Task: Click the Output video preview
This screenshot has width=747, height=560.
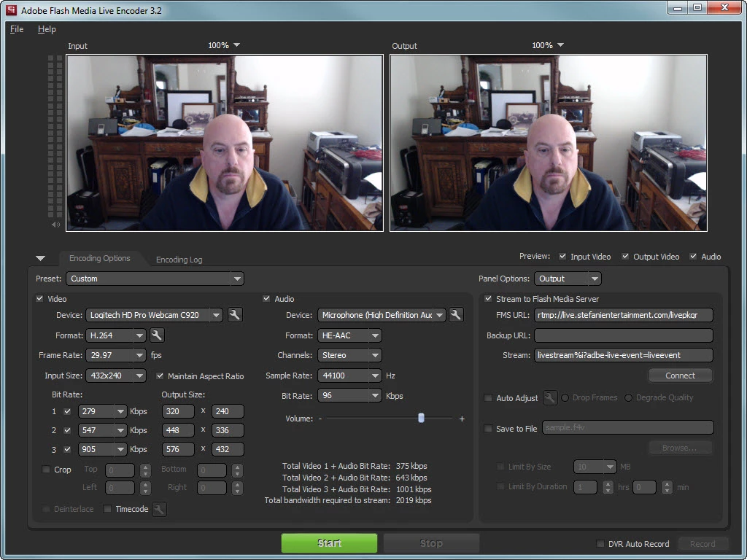Action: (x=549, y=143)
